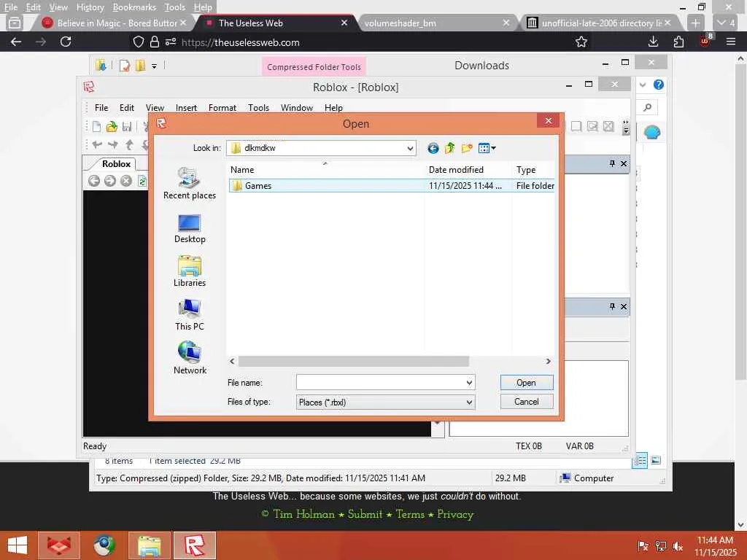Click the Open button in dialog
Viewport: 747px width, 560px height.
[x=527, y=383]
